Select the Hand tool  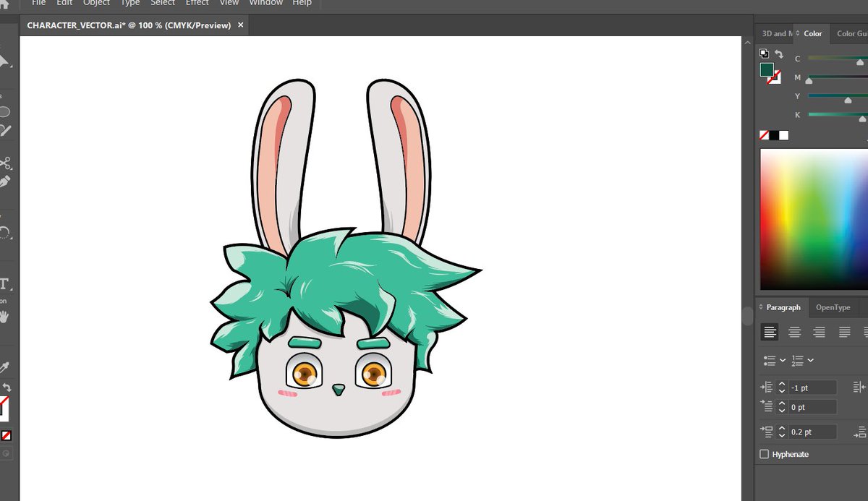(6, 316)
